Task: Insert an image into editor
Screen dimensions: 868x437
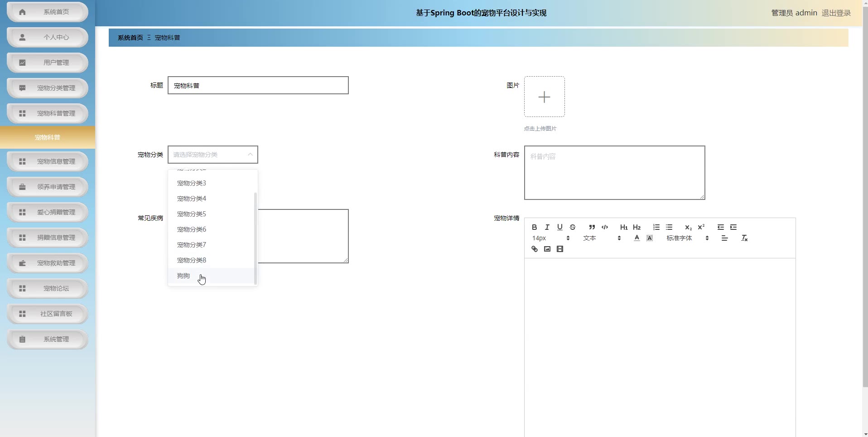Action: (547, 249)
